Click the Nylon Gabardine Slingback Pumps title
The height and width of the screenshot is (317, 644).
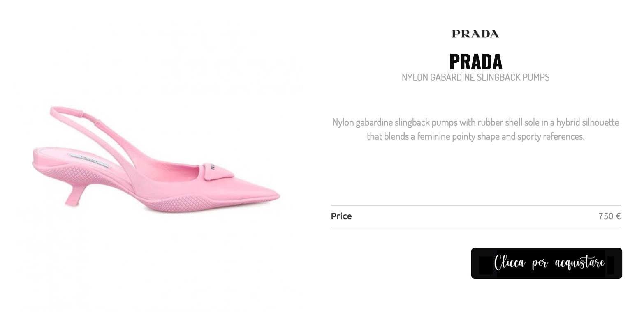[476, 77]
